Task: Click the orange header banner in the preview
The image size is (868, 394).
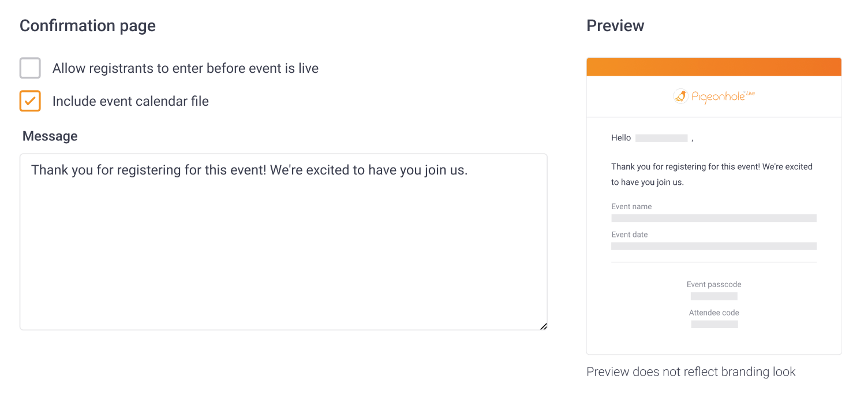Action: (714, 67)
